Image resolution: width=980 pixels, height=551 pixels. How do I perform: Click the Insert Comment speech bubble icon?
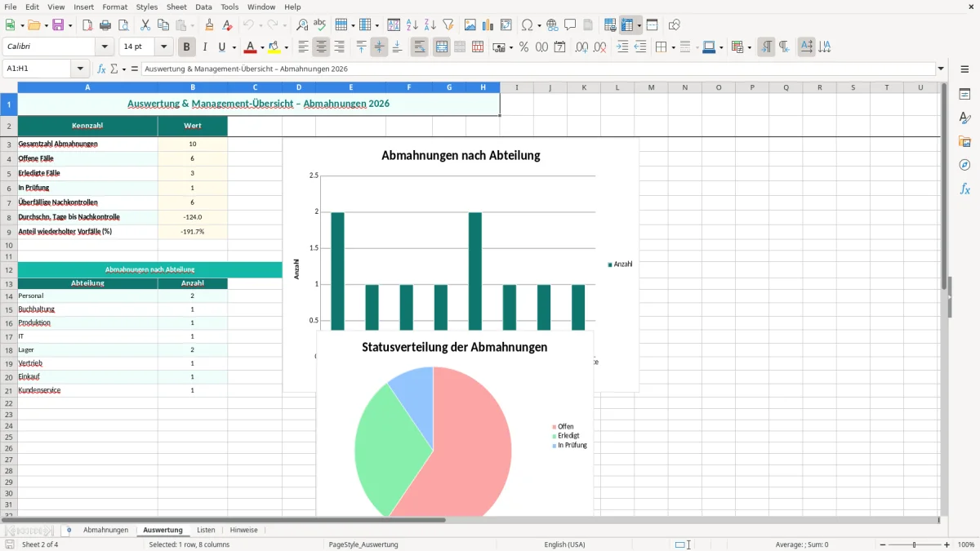570,25
